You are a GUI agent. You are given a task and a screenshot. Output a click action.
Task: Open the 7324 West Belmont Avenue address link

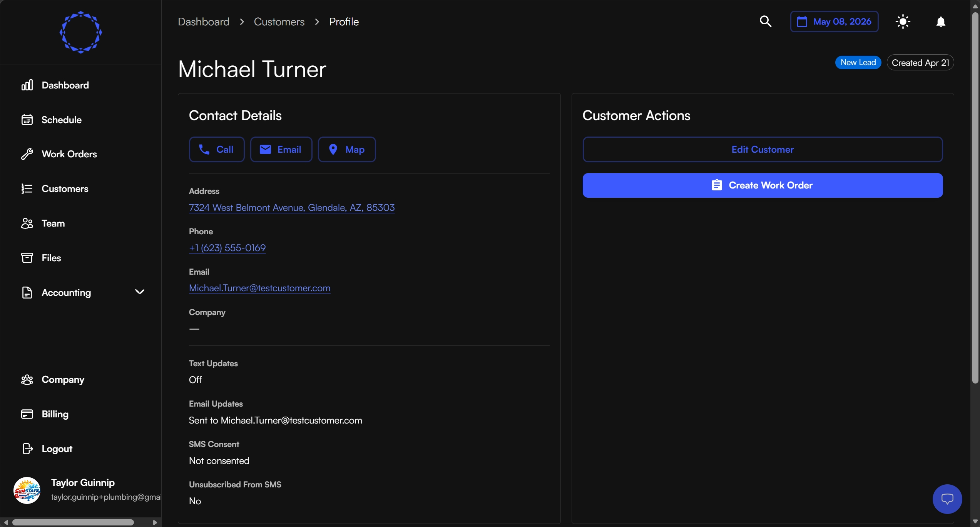point(292,208)
